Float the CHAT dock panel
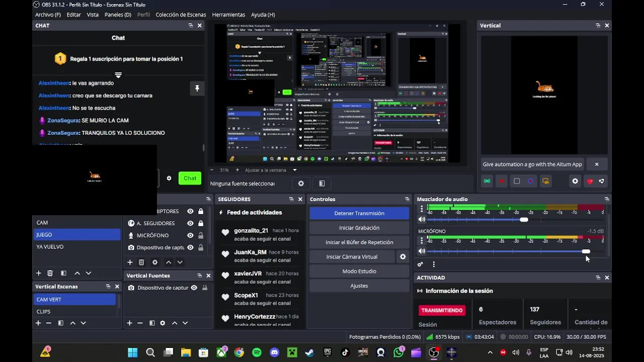The height and width of the screenshot is (362, 644). click(191, 25)
